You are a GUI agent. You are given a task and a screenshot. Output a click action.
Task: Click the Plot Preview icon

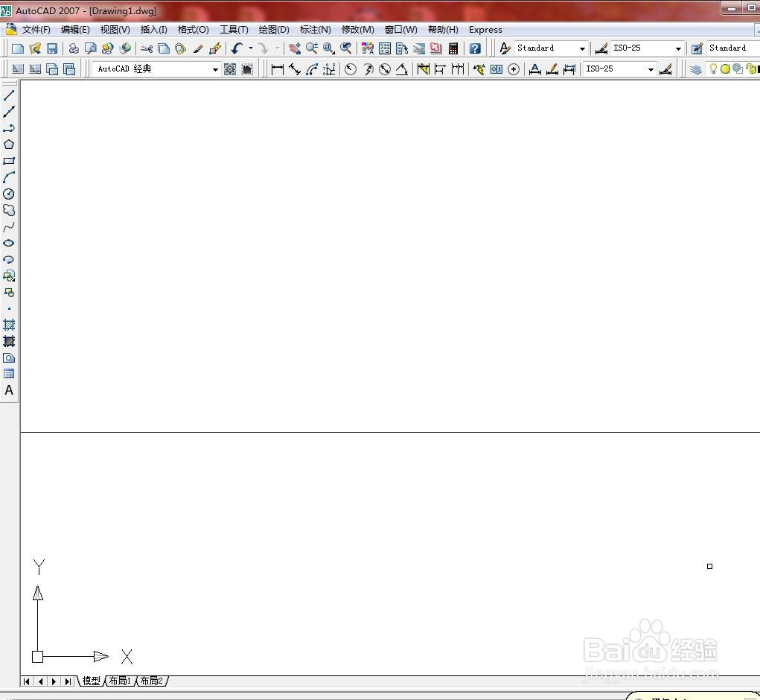click(91, 48)
